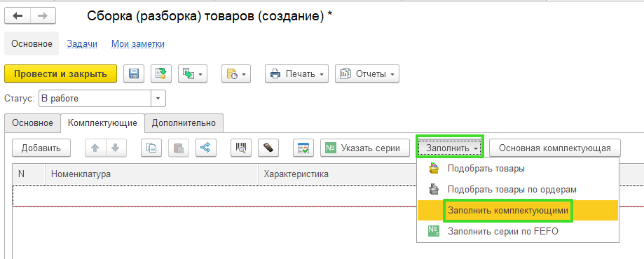Open the Печать dropdown
Image resolution: width=644 pixels, height=259 pixels.
point(297,74)
